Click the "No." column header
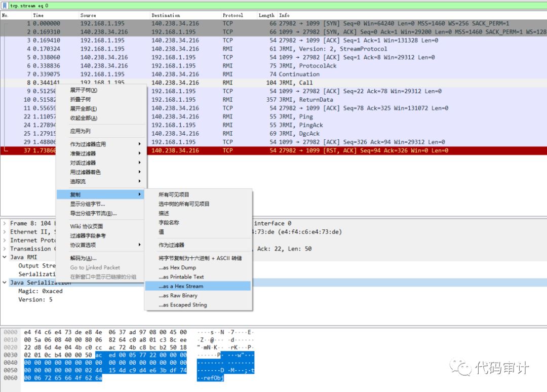This screenshot has width=547, height=392. click(x=5, y=15)
